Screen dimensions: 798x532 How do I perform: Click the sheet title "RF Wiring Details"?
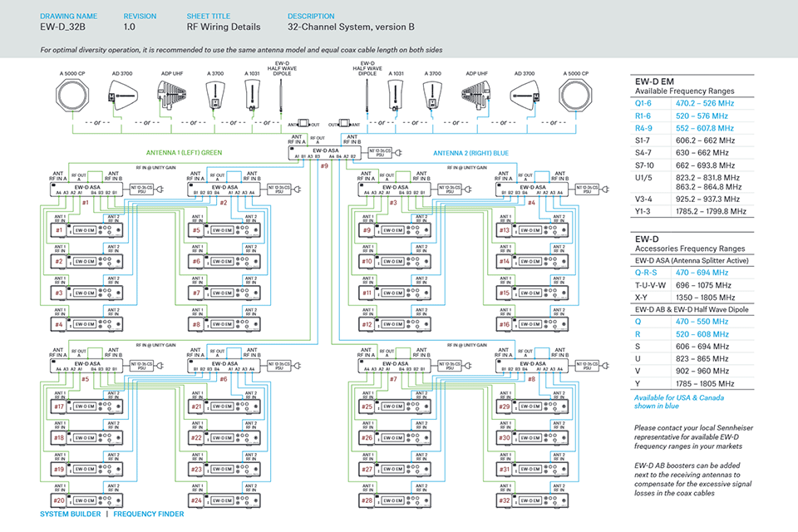[224, 27]
